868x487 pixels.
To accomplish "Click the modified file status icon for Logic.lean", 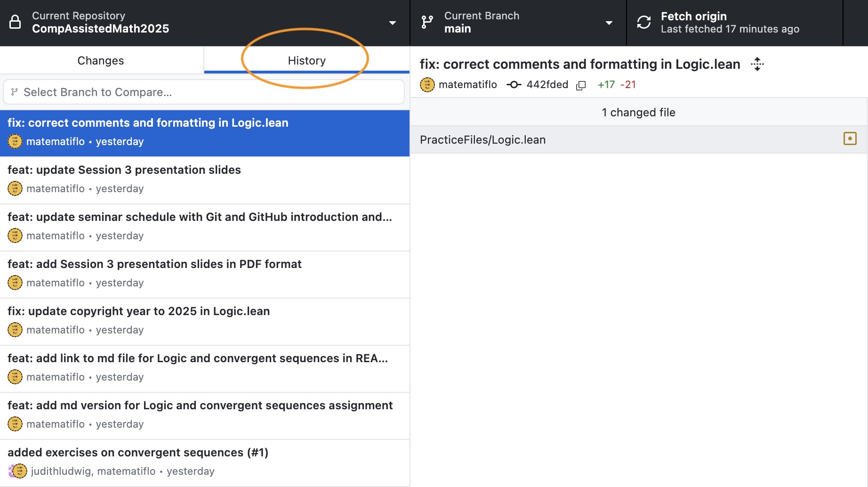I will tap(850, 139).
